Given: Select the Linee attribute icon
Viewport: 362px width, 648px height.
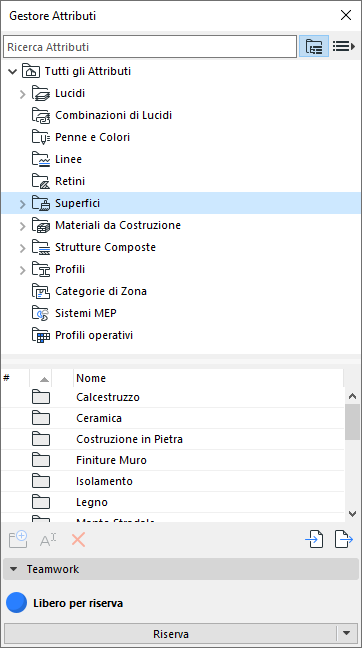Looking at the screenshot, I should click(41, 159).
